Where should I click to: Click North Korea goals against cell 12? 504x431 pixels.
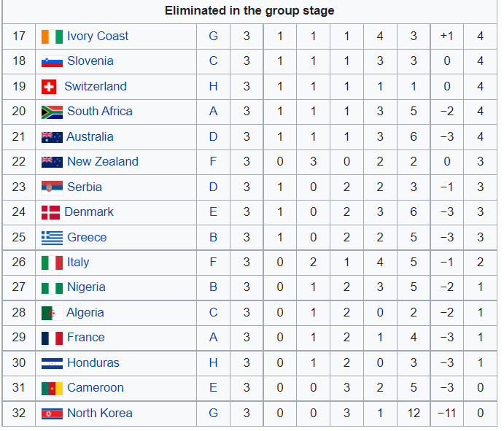coord(414,413)
